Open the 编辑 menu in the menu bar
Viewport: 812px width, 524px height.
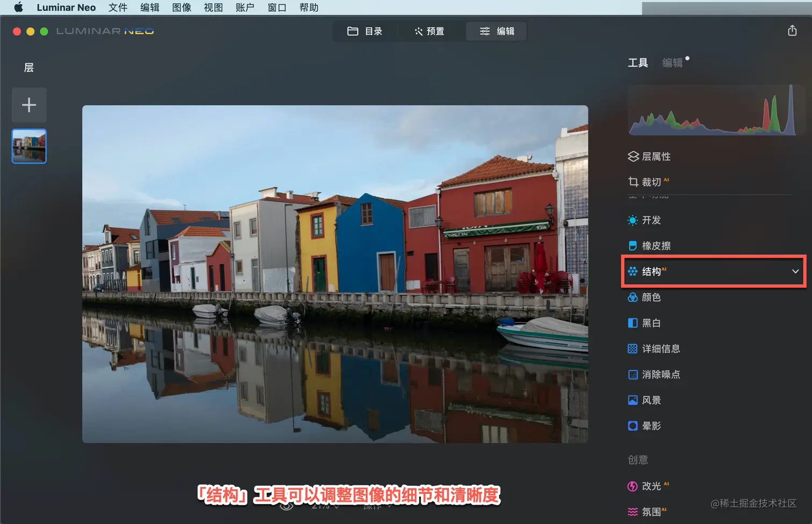pyautogui.click(x=150, y=8)
